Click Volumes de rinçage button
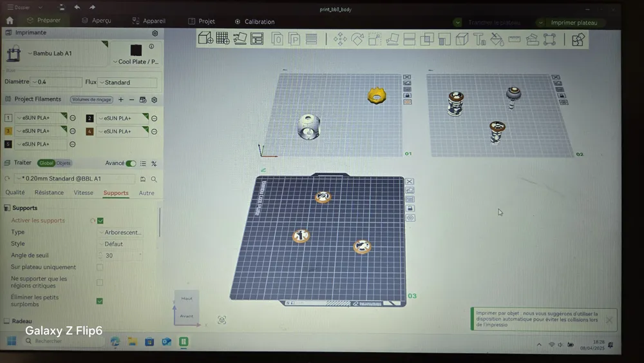The height and width of the screenshot is (363, 644). pyautogui.click(x=91, y=99)
